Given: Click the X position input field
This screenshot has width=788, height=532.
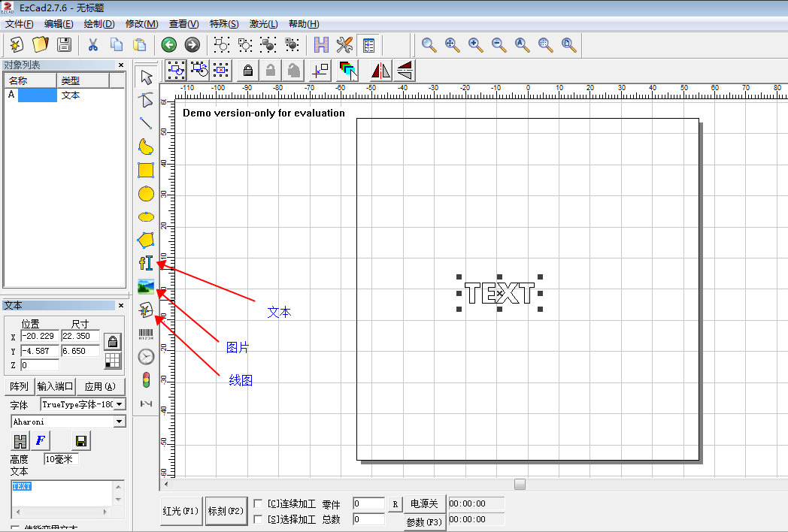Looking at the screenshot, I should pyautogui.click(x=39, y=337).
